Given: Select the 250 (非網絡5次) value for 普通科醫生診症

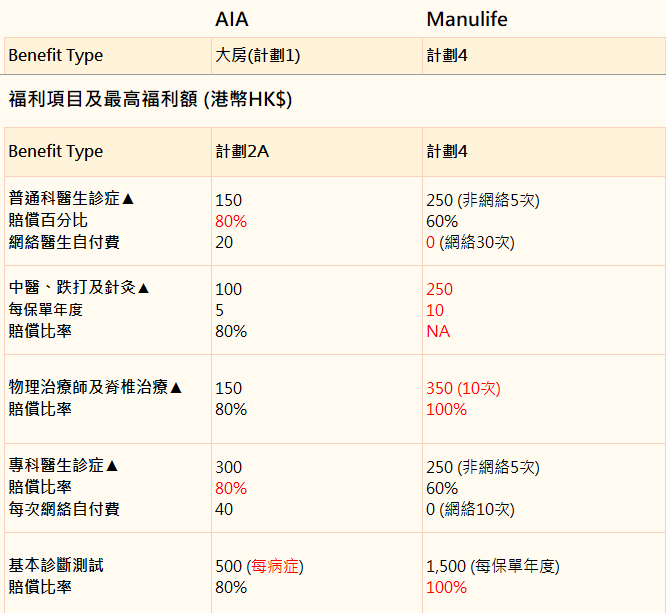Looking at the screenshot, I should tap(483, 200).
